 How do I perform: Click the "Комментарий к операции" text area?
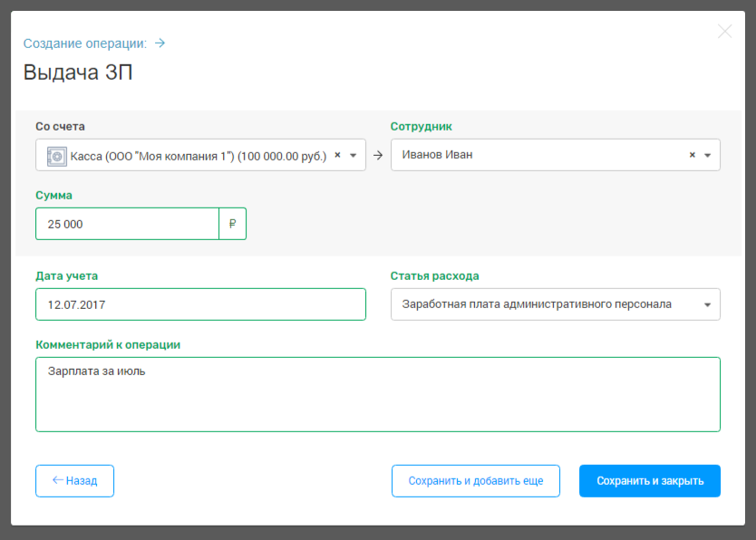point(378,394)
